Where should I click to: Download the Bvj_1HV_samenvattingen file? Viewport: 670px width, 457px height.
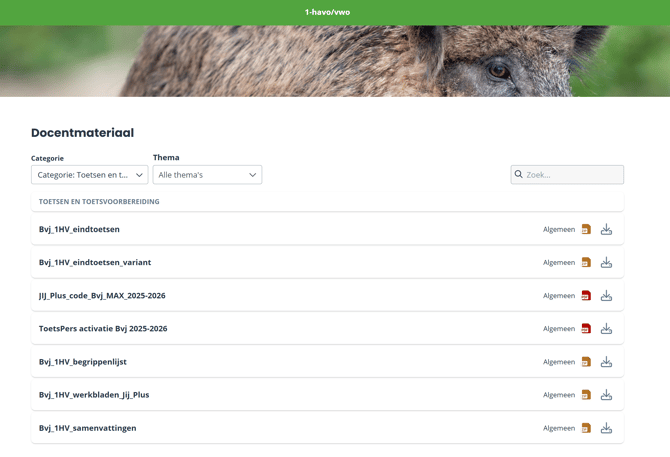point(606,427)
